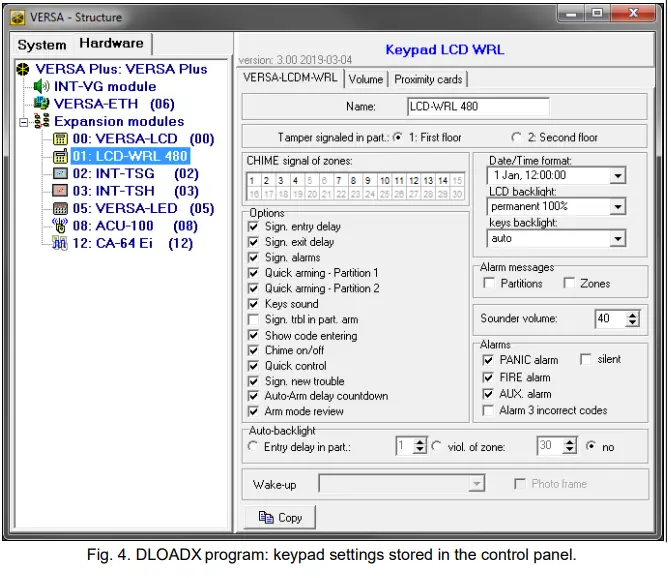Close the VERSA Structure window
671x578 pixels.
(633, 14)
